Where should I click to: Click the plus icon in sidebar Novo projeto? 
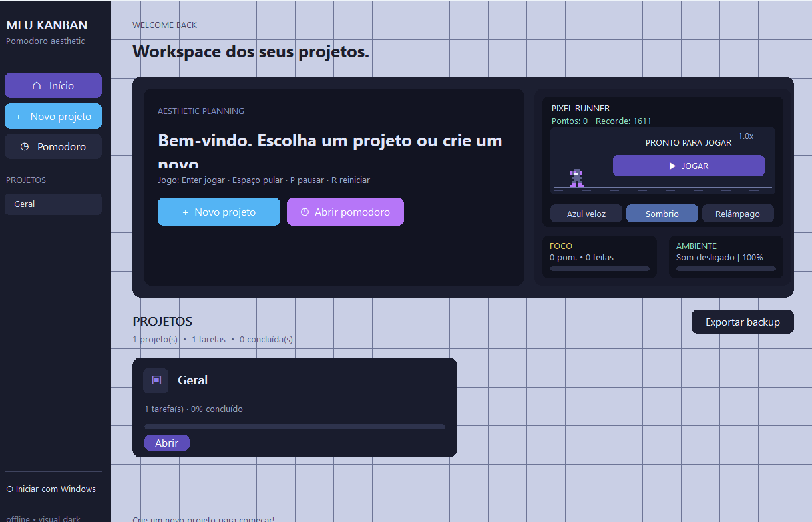(19, 117)
